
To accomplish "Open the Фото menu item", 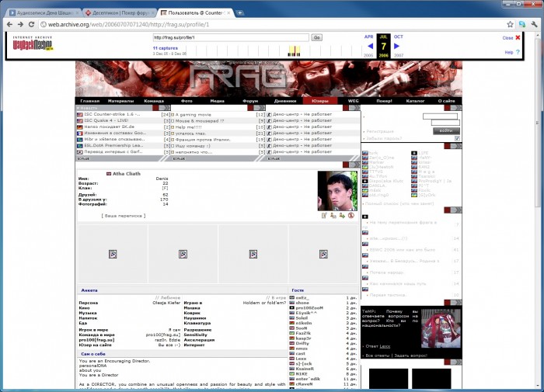I will coord(187,101).
